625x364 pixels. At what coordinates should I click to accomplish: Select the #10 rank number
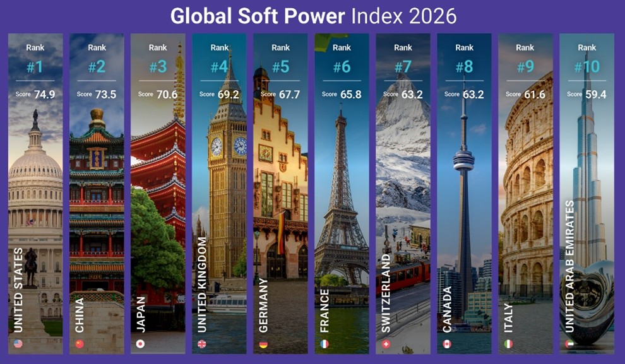(586, 67)
